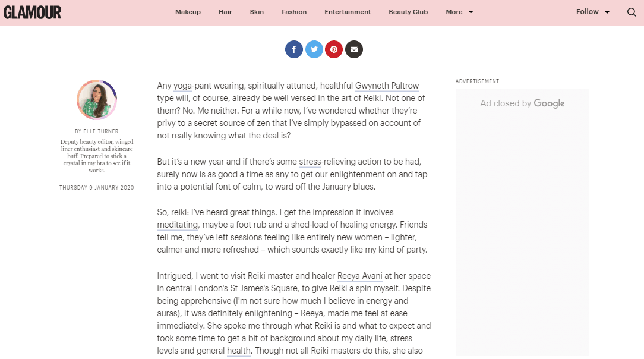Open the Follow dropdown

592,12
